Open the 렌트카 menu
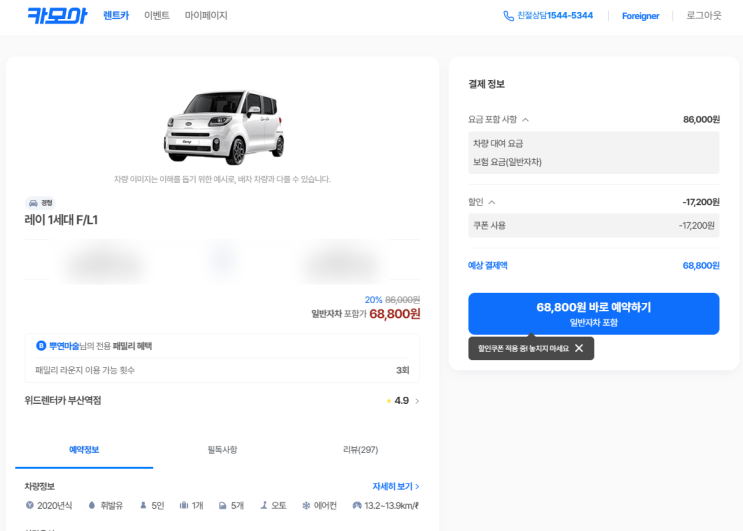The height and width of the screenshot is (531, 743). click(x=116, y=16)
